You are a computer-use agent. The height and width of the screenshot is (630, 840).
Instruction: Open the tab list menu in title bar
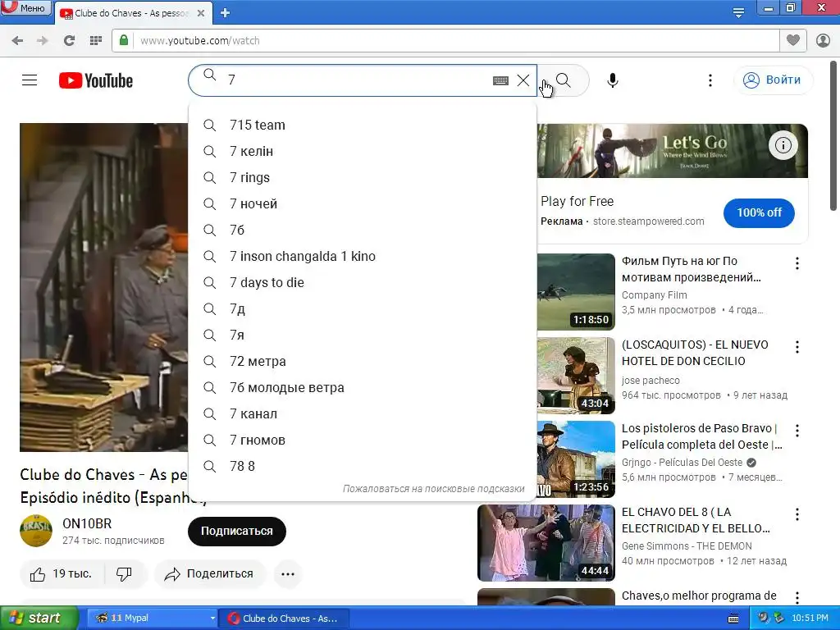click(x=738, y=13)
